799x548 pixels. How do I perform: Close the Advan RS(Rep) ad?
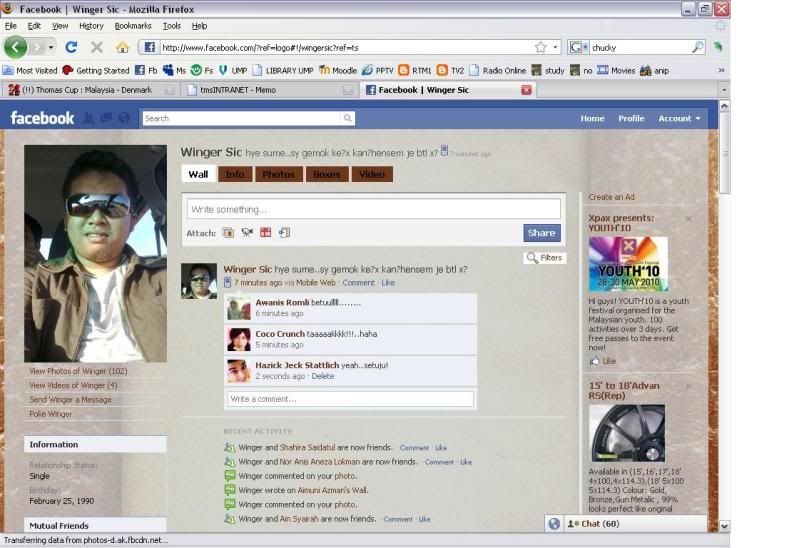[x=688, y=386]
